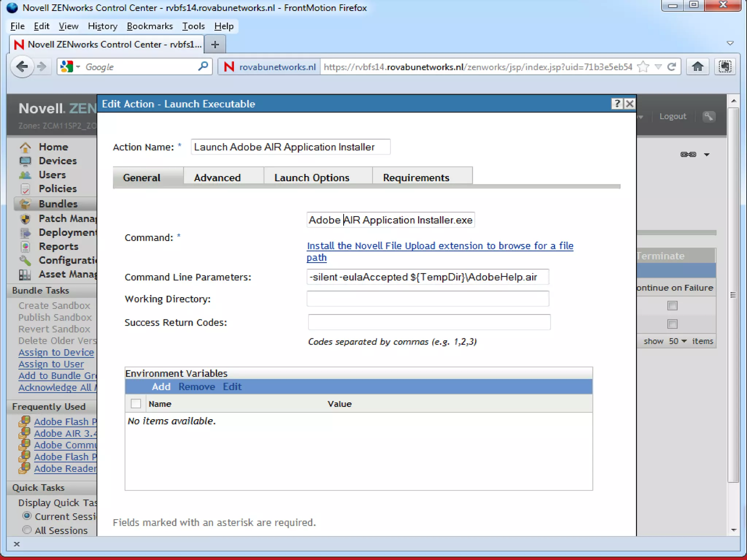Open the File menu

[x=18, y=26]
